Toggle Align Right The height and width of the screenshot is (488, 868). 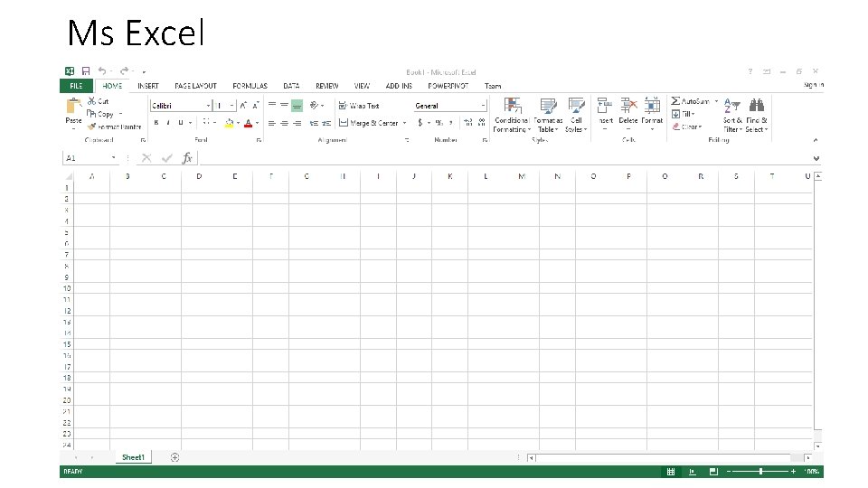297,123
